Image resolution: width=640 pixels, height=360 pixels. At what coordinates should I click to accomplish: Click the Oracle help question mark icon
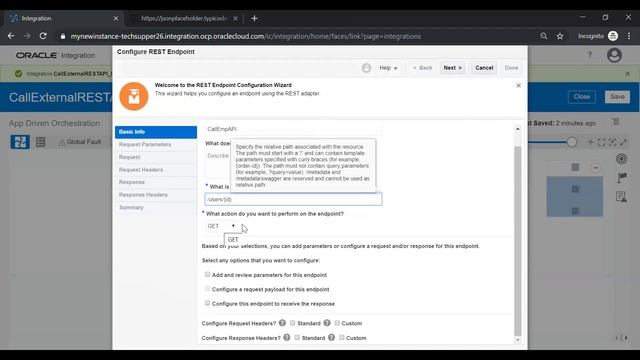coord(589,55)
